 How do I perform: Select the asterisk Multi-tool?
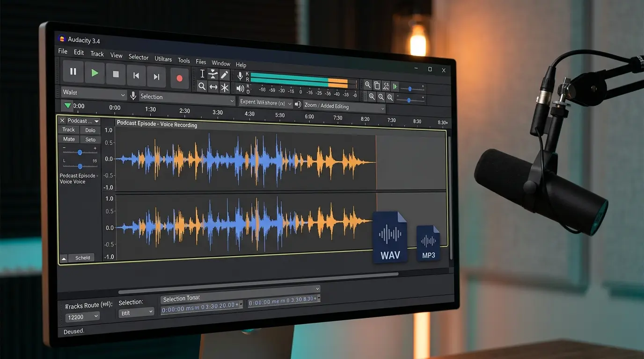(x=225, y=87)
